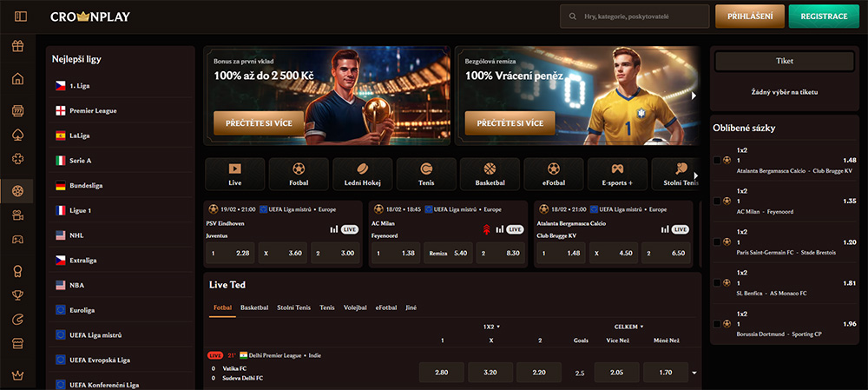Screen dimensions: 868x390
Task: Select the highlighted sports ball sidebar icon
Action: (17, 191)
